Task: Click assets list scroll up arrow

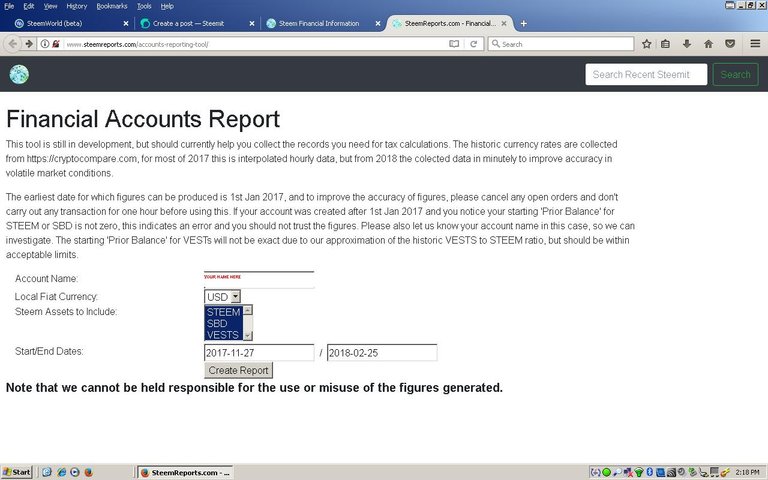Action: [x=248, y=310]
